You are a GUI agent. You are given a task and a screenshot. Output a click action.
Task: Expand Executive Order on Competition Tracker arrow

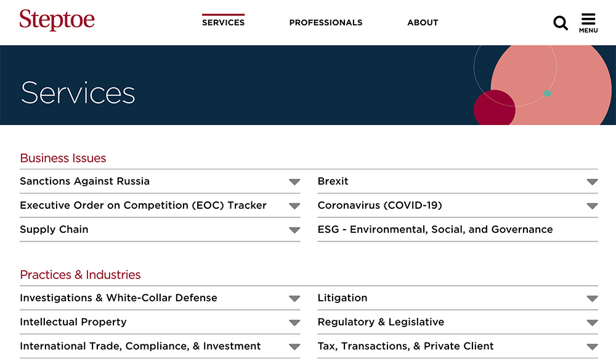tap(294, 206)
